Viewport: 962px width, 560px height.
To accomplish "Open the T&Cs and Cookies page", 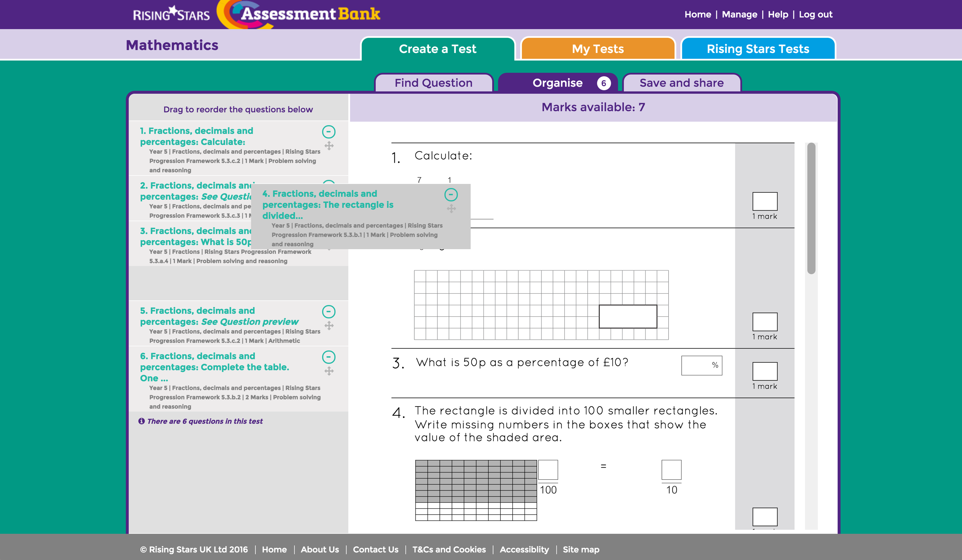I will tap(449, 549).
